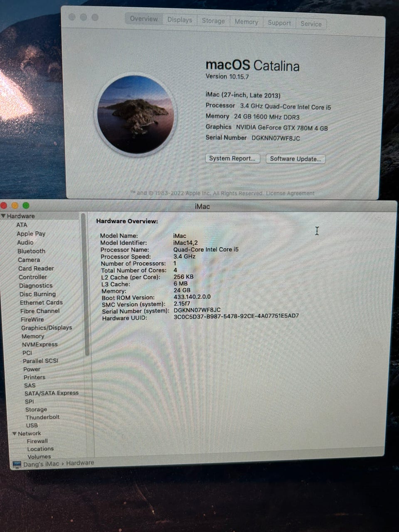Select Diagnostics in the sidebar
Screen dimensions: 399x532
click(36, 286)
